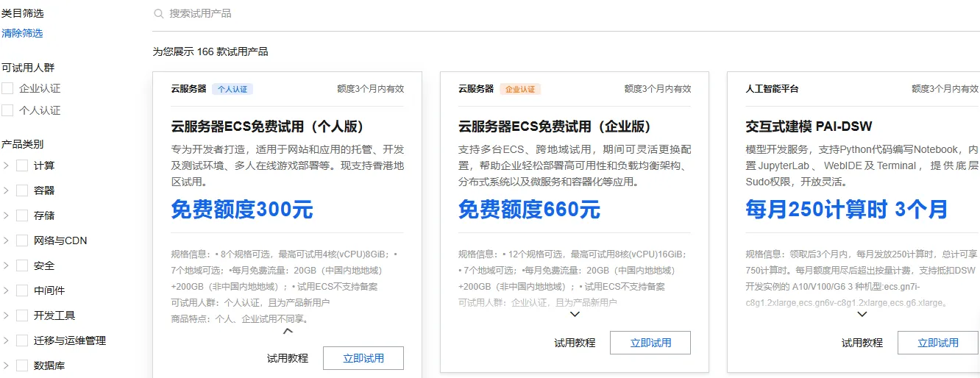980x378 pixels.
Task: Click the 每月250计算时 3个月 text
Action: point(846,210)
